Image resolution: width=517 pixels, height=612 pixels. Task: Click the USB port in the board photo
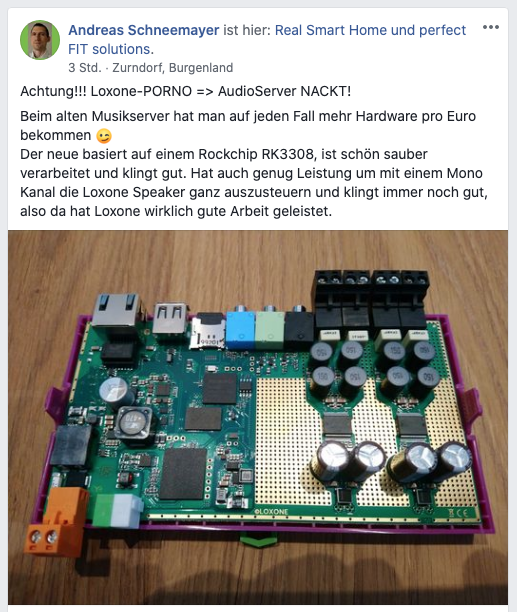coord(170,317)
